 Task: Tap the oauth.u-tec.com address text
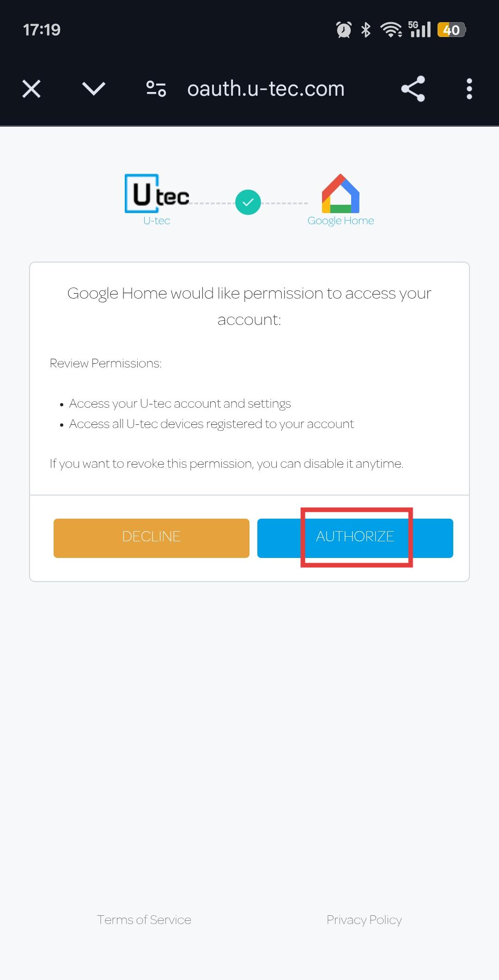(x=266, y=89)
